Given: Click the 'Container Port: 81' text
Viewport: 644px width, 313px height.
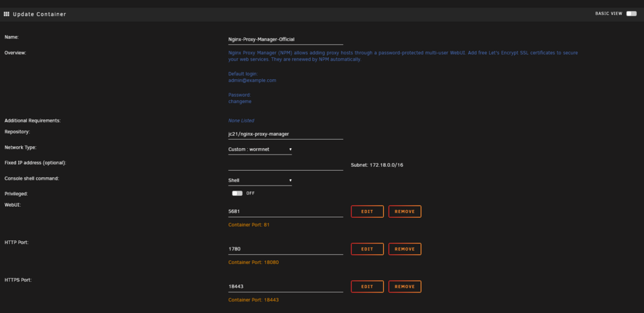Looking at the screenshot, I should point(249,225).
